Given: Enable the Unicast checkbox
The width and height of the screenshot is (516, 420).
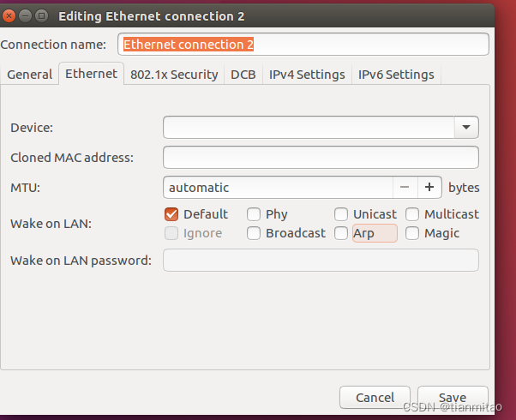Looking at the screenshot, I should pos(341,214).
